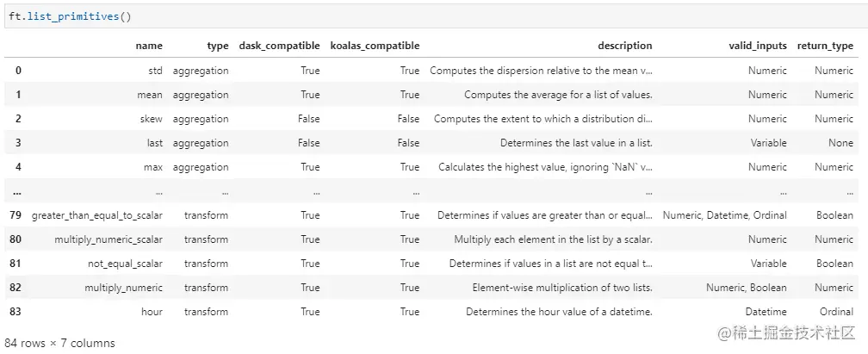Click row index 83
Viewport: 868px width, 354px height.
pos(15,312)
